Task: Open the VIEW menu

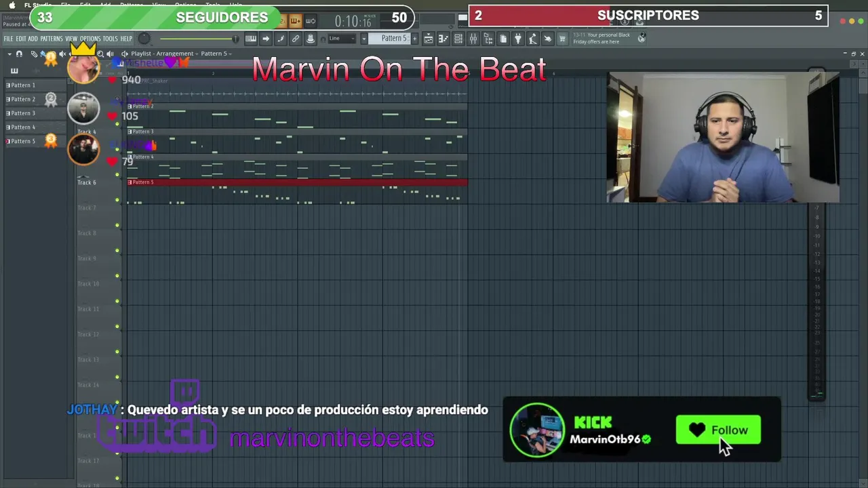Action: [x=71, y=39]
